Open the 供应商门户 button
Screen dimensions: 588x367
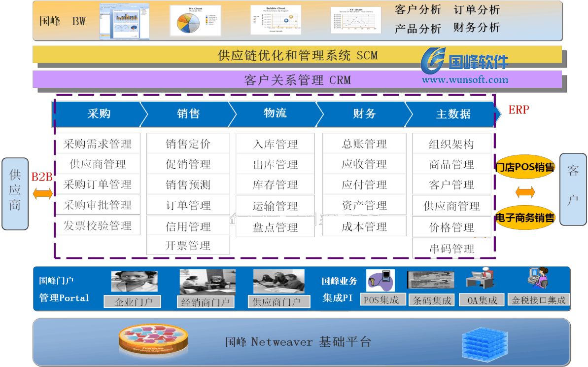tap(279, 301)
